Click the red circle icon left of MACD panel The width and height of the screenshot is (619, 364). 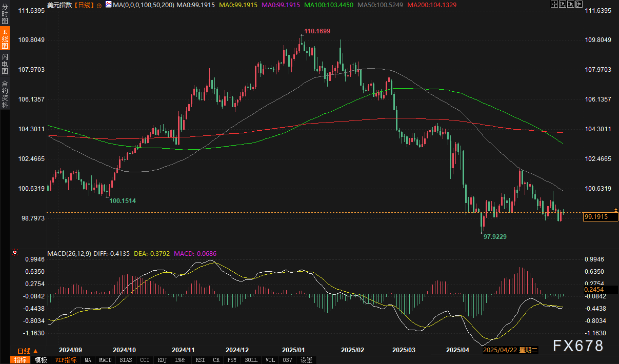(14, 252)
